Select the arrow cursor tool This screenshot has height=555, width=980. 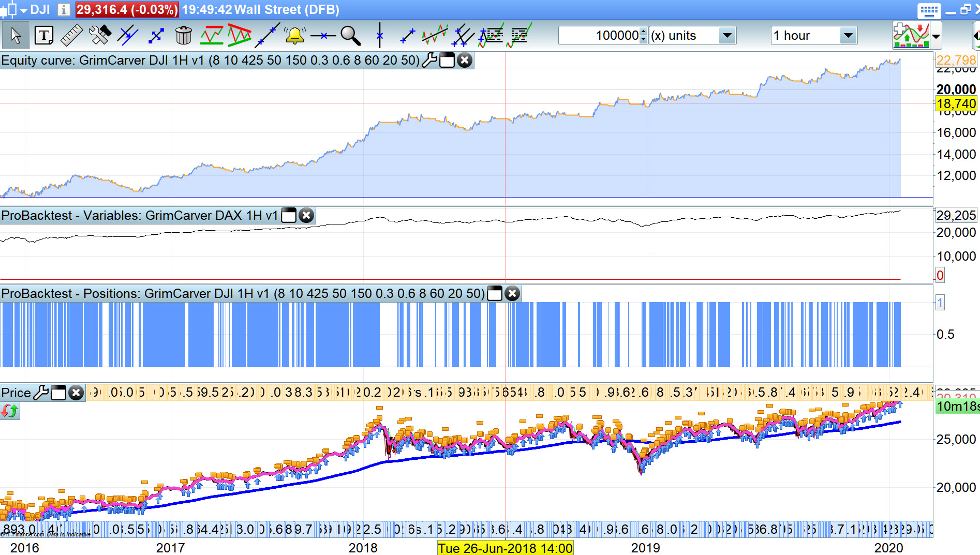pos(16,36)
